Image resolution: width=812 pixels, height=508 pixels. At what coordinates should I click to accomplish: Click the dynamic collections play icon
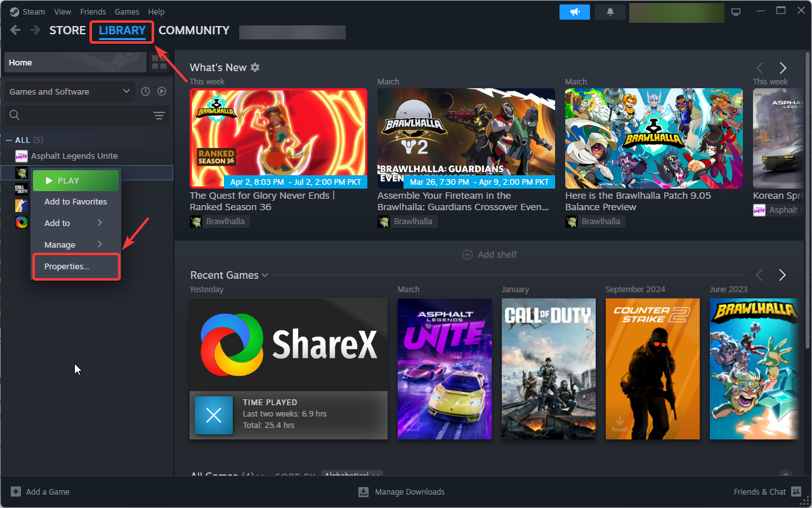(162, 91)
